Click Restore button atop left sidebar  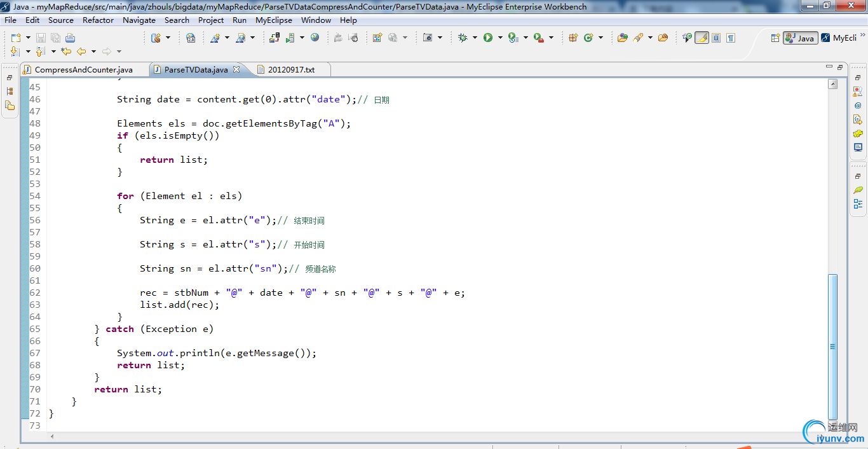(10, 78)
